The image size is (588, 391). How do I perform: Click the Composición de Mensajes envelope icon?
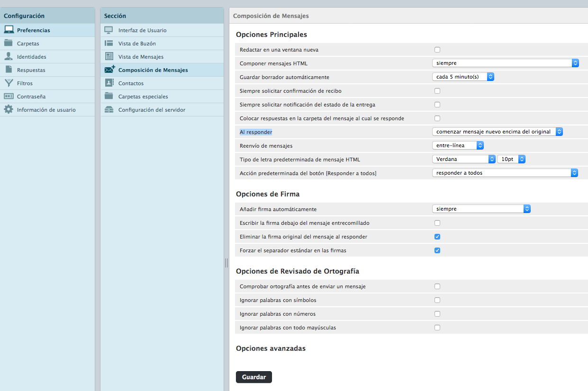pos(110,70)
